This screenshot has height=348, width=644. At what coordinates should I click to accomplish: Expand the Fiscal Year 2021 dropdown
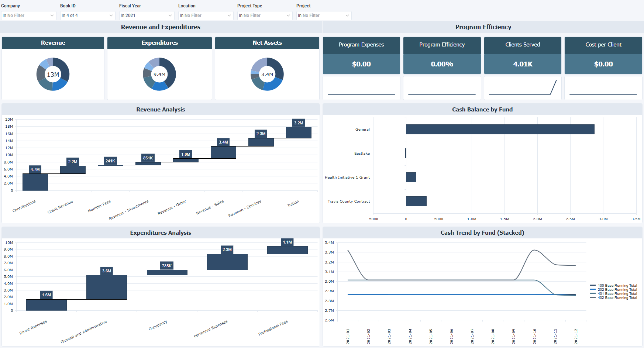click(147, 15)
